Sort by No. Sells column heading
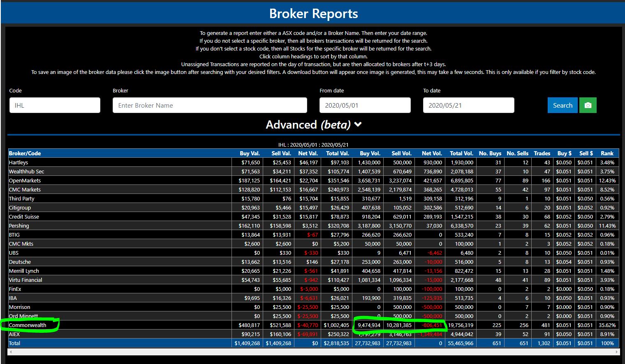 coord(518,153)
